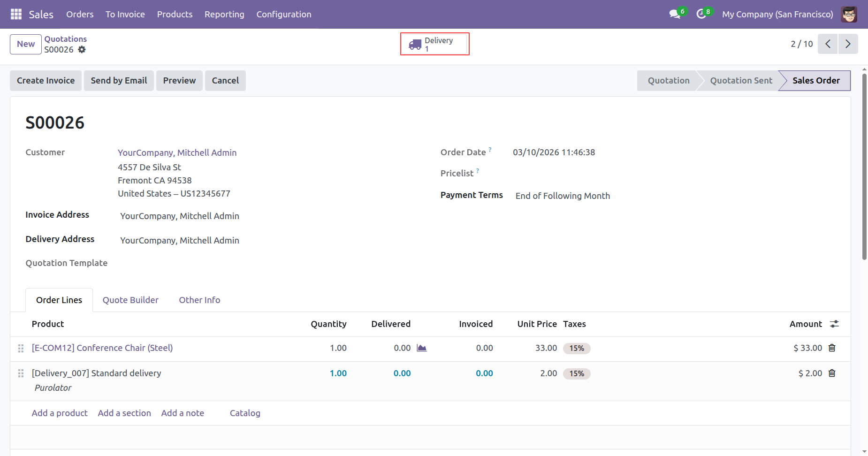
Task: Click the Payment Terms field value
Action: 563,196
